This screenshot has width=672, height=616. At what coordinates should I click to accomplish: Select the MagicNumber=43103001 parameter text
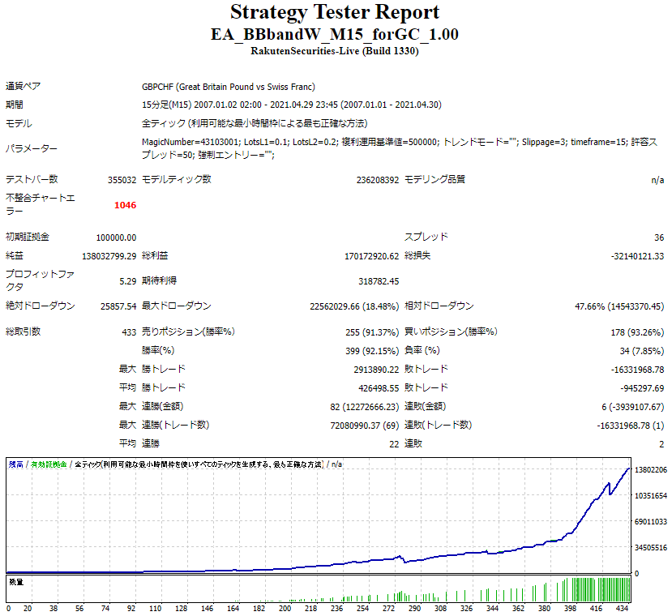[192, 143]
